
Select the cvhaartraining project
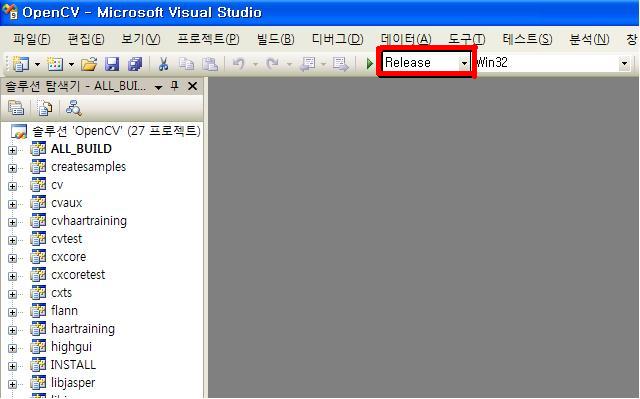(x=89, y=221)
